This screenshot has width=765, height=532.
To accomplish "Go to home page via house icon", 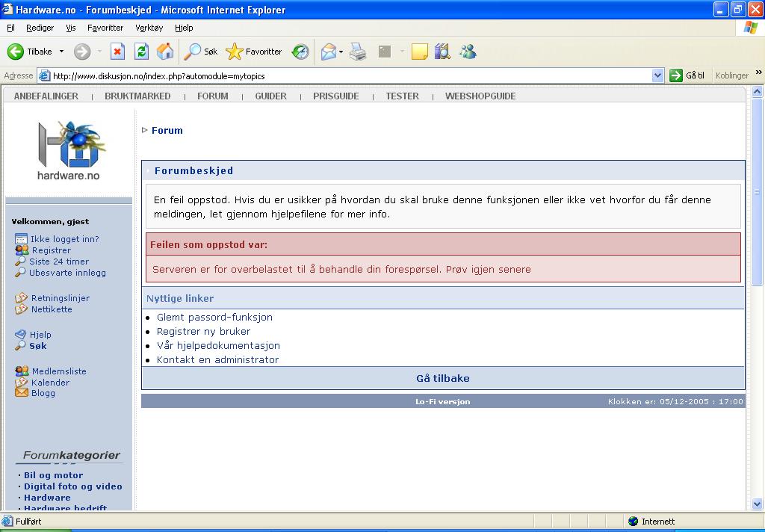I will point(165,52).
